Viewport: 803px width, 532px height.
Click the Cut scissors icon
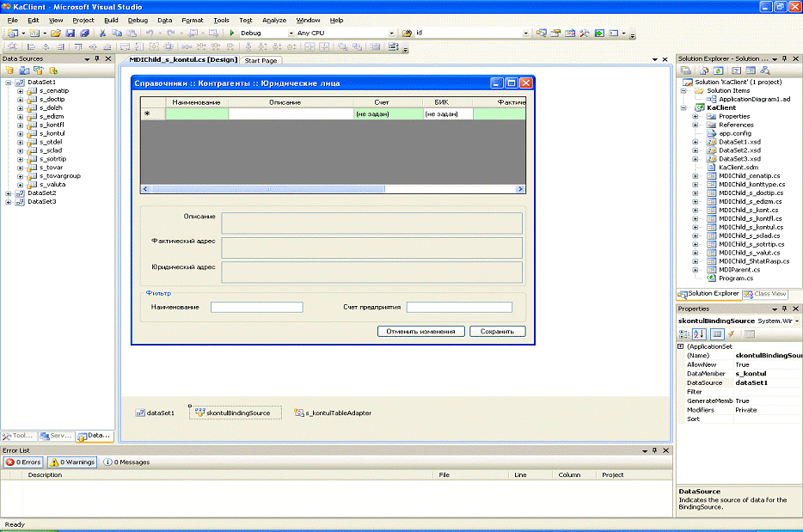[102, 34]
